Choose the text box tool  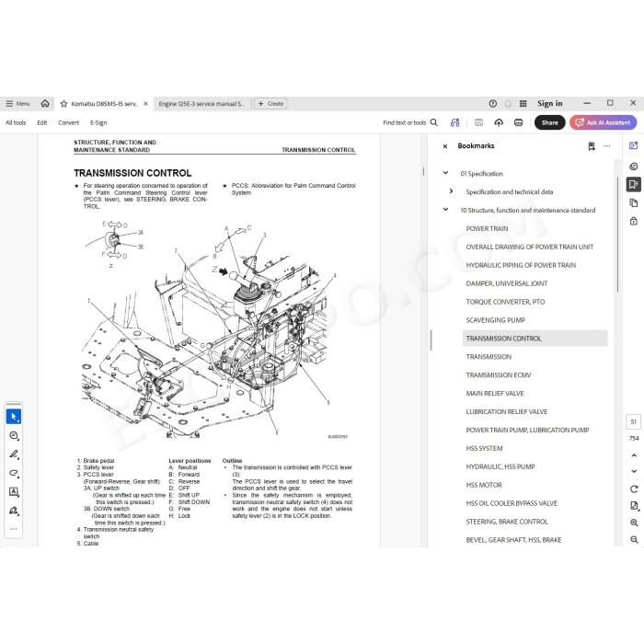coord(14,492)
